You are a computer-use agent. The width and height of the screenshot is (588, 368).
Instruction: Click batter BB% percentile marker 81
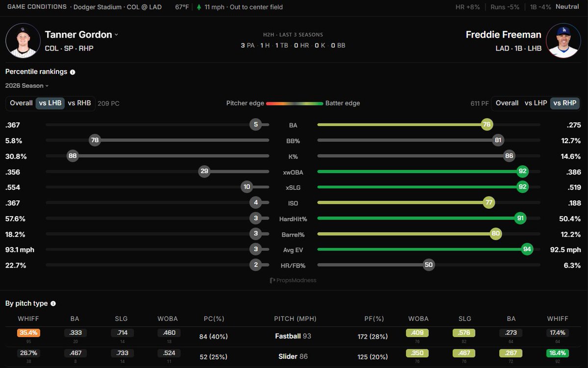(x=498, y=141)
